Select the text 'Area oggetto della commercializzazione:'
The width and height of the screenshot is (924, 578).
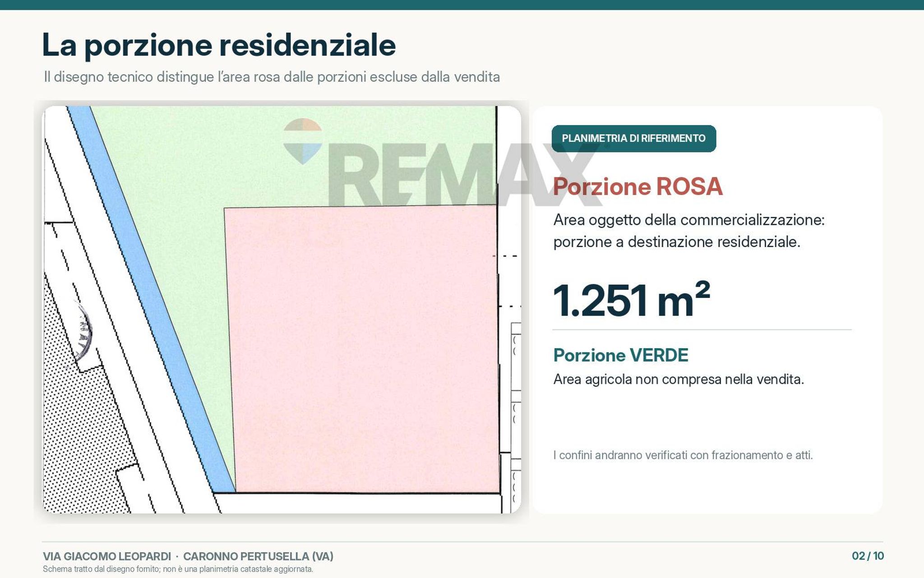tap(688, 220)
